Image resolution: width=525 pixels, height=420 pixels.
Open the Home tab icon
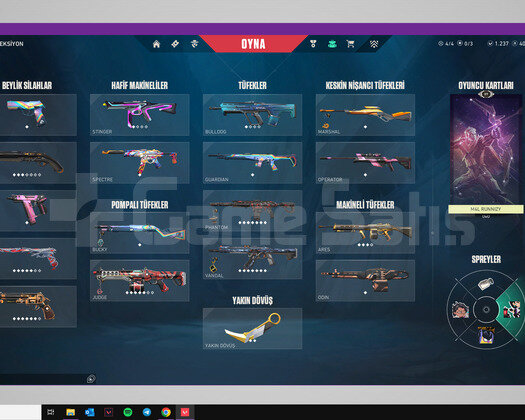[156, 44]
